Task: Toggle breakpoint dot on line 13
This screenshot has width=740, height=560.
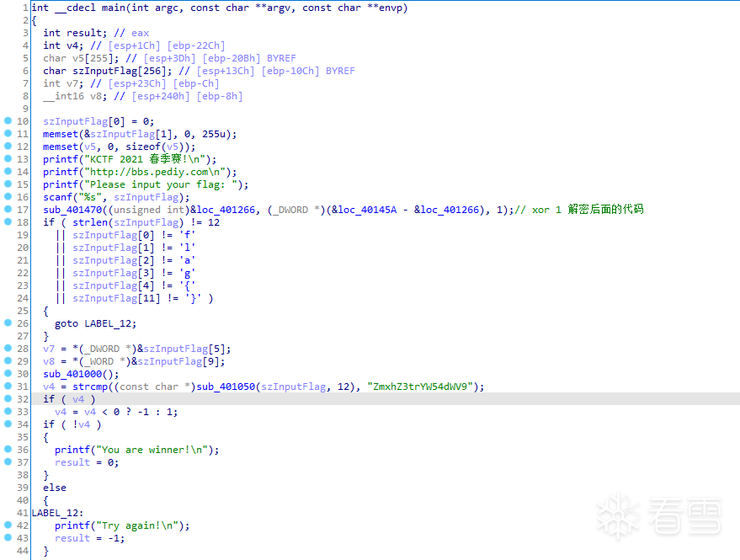Action: [8, 158]
